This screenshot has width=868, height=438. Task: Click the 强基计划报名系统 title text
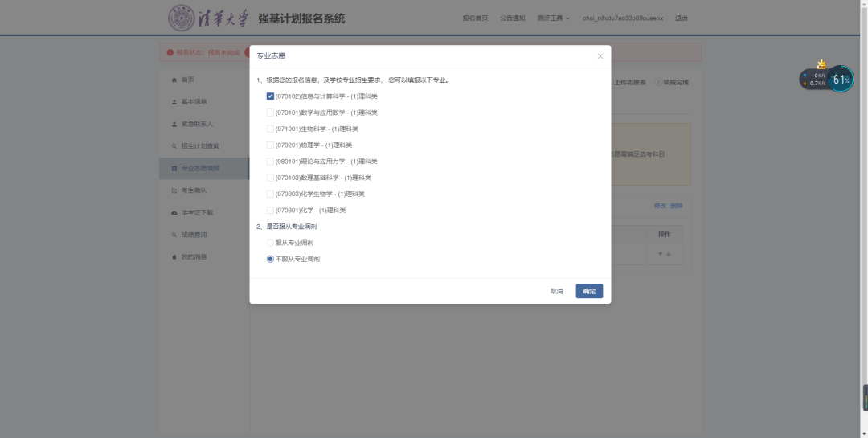point(301,18)
